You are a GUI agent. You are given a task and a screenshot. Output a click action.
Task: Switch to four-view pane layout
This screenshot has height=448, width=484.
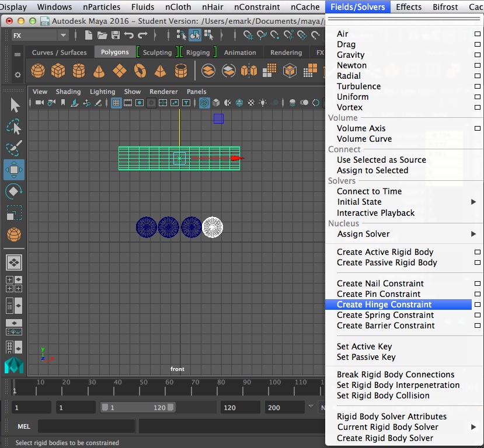[14, 284]
